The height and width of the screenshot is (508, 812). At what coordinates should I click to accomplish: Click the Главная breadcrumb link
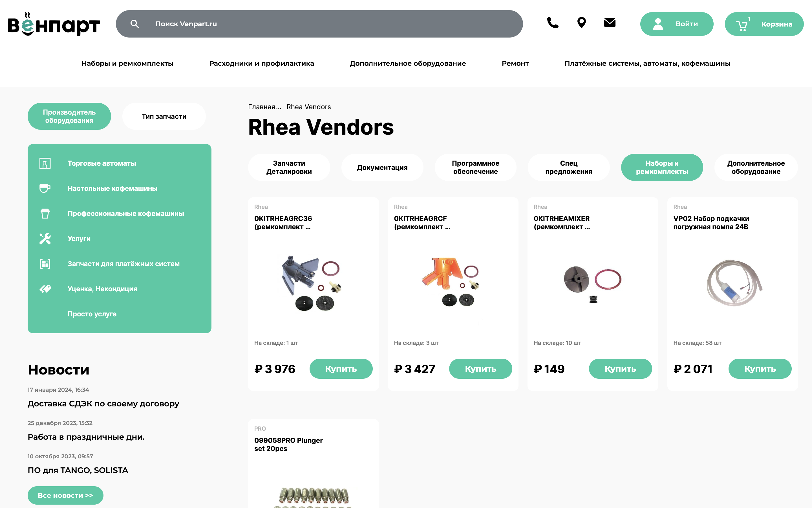pos(261,107)
